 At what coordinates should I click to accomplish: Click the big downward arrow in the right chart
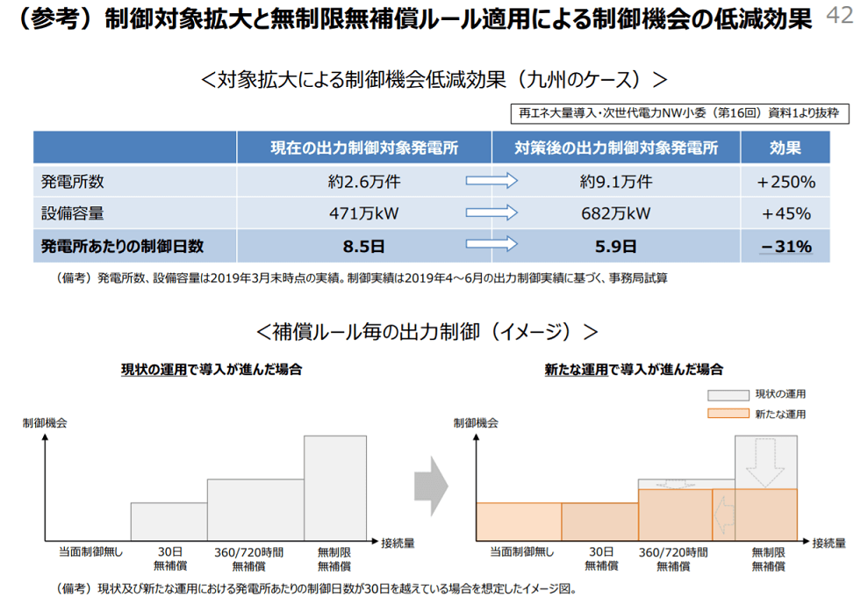tap(767, 460)
